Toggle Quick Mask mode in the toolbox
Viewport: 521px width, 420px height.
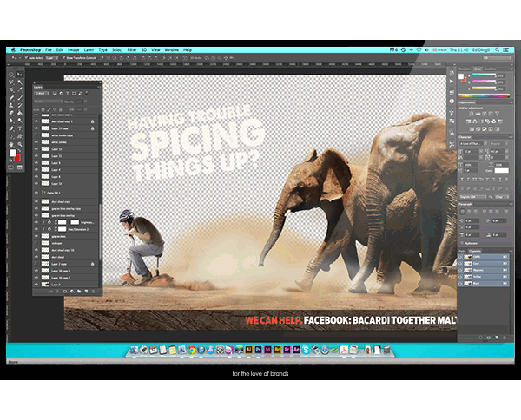pos(11,167)
